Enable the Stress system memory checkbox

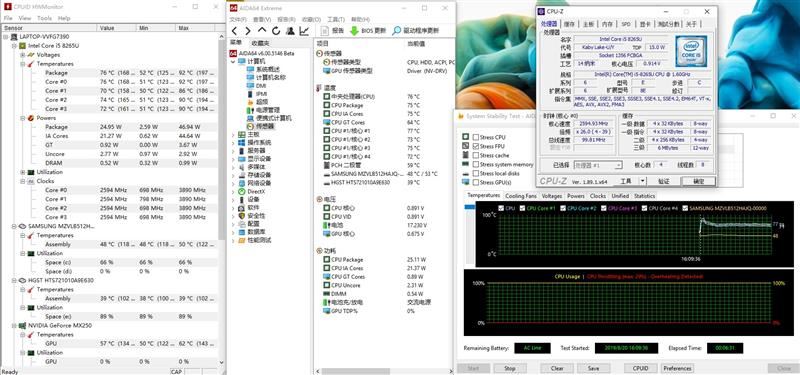[476, 164]
